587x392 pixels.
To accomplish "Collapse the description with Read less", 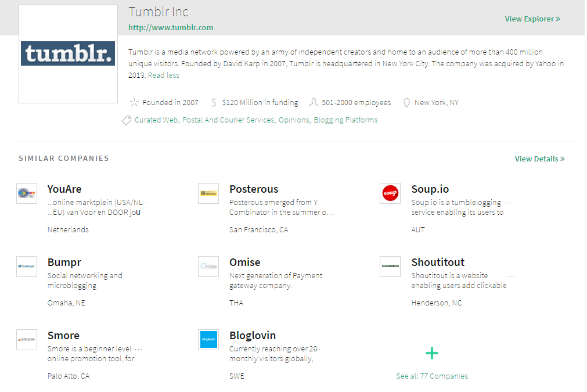I will tap(164, 75).
